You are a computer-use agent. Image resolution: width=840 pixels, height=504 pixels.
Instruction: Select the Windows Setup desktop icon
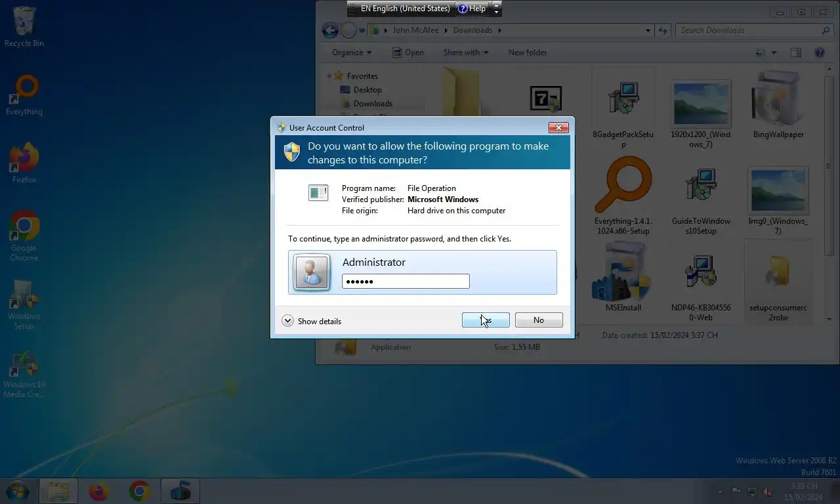pyautogui.click(x=24, y=305)
